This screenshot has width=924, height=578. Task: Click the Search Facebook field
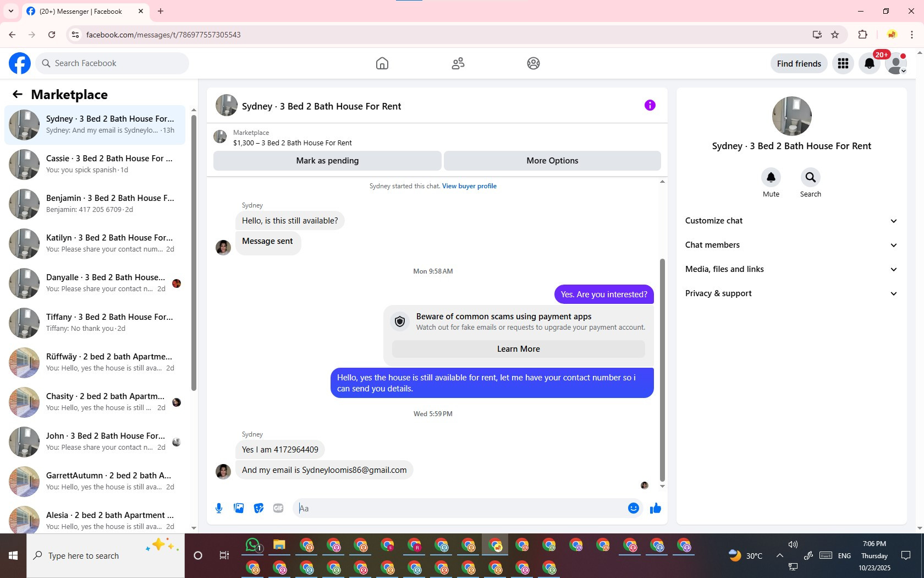[x=113, y=63]
